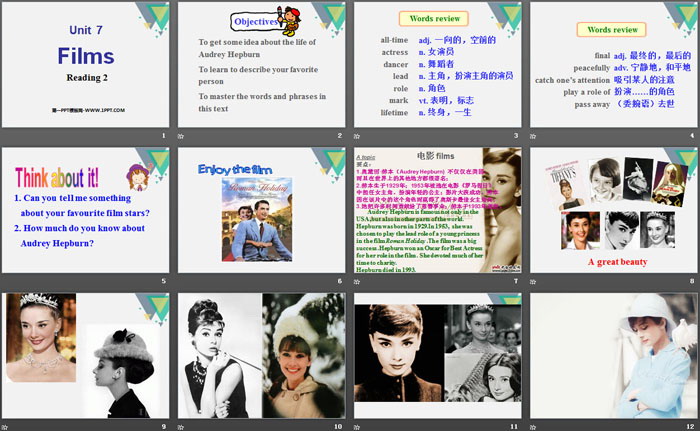This screenshot has height=431, width=700.
Task: Click the star icon under A great beauty slide
Action: (x=535, y=281)
